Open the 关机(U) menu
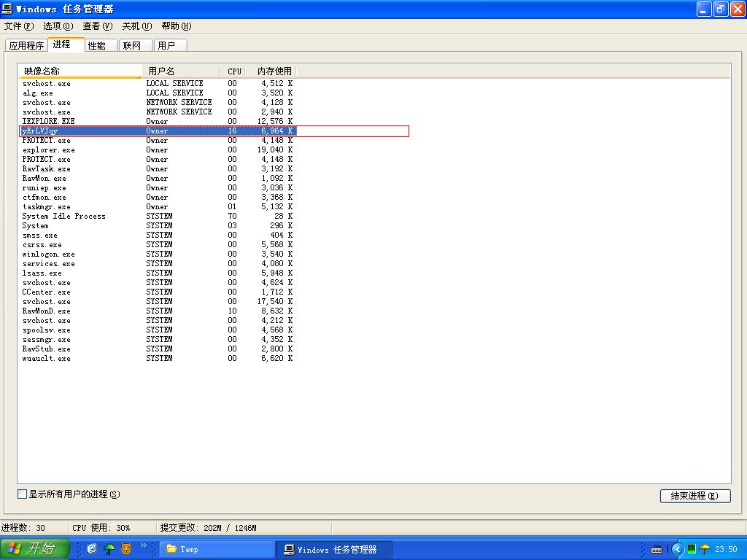 coord(136,26)
